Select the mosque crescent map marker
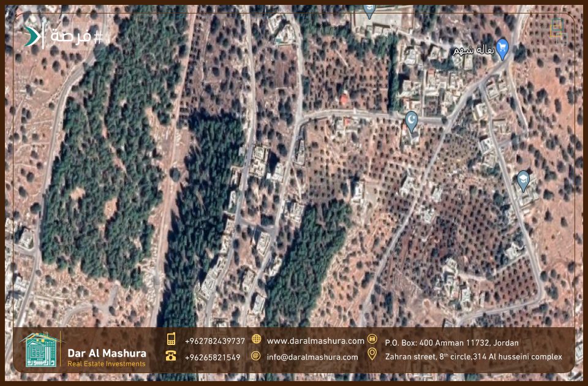 point(412,120)
